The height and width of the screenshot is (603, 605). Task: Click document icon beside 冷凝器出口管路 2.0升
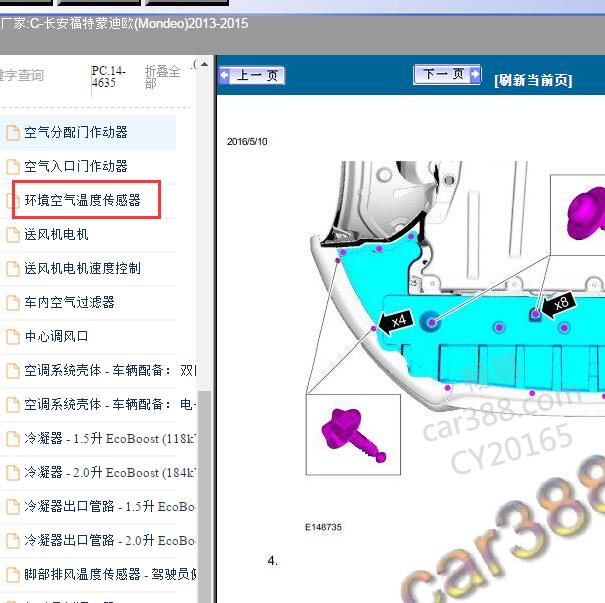tap(13, 541)
